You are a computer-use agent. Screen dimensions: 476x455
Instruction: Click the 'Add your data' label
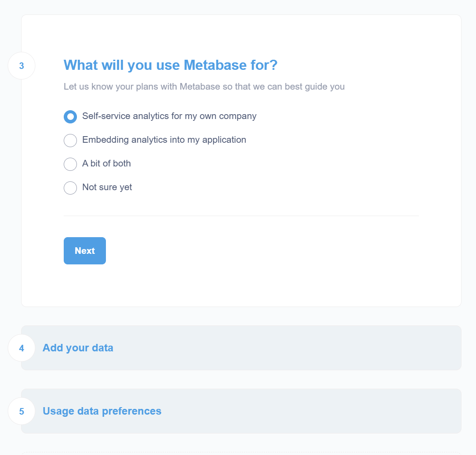78,347
